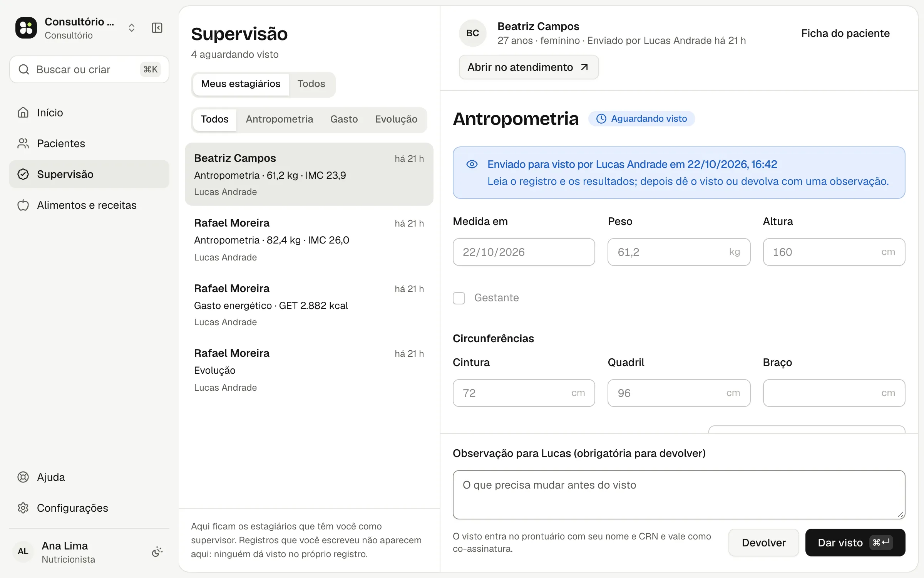
Task: Open Beatriz Campos Antropometria record
Action: 309,174
